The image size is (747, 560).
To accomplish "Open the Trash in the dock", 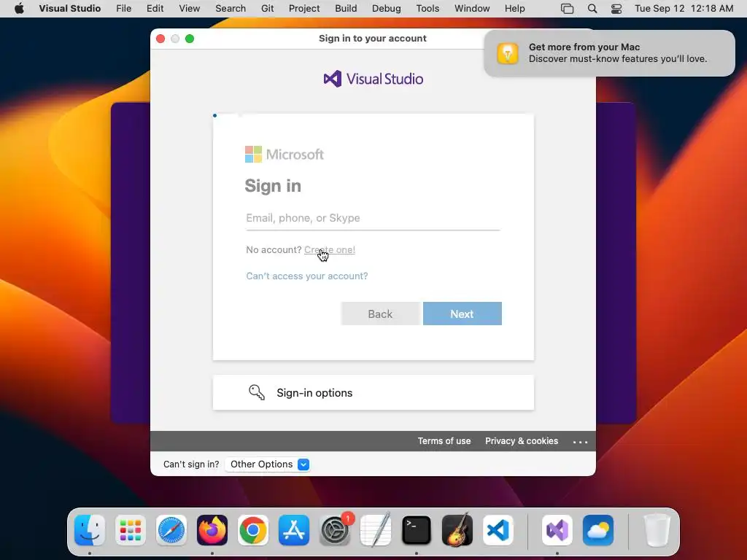I will (657, 530).
